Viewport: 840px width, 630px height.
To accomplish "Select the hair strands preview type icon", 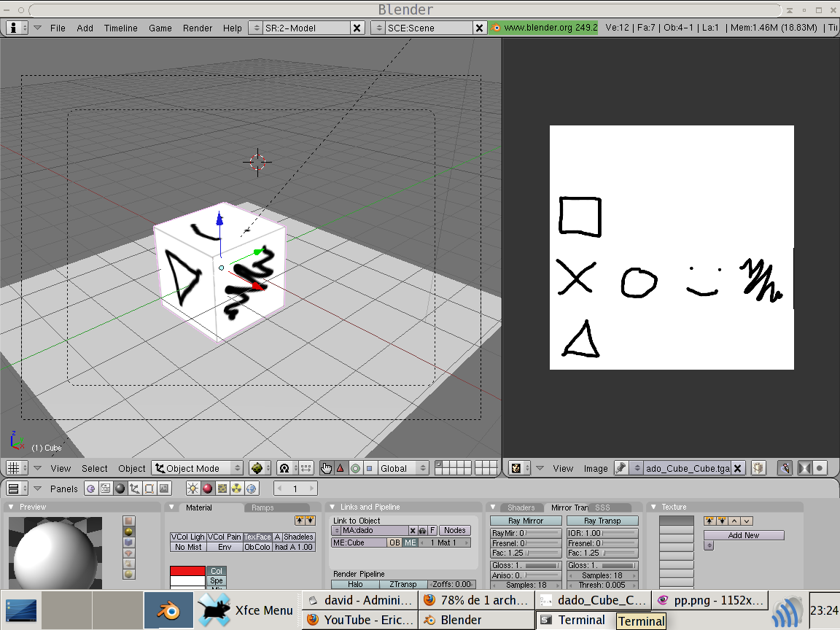I will 128,564.
